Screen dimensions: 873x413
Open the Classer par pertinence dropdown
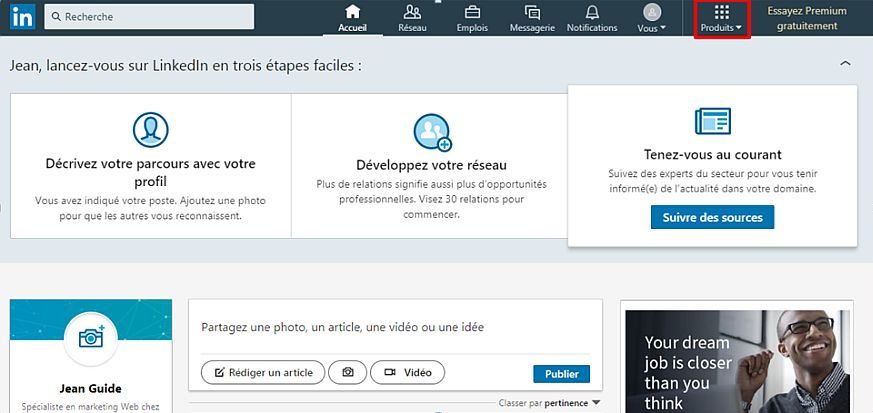(x=550, y=403)
